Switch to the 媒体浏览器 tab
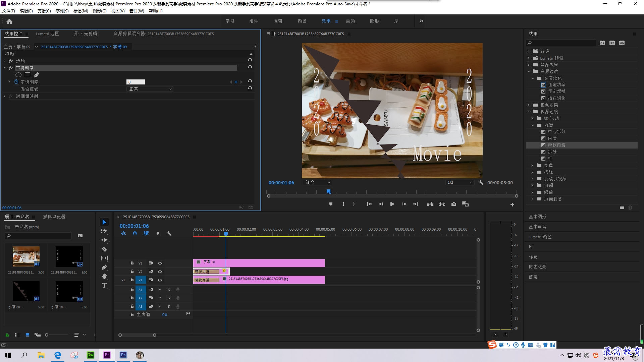Viewport: 644px width, 362px height. click(x=54, y=217)
